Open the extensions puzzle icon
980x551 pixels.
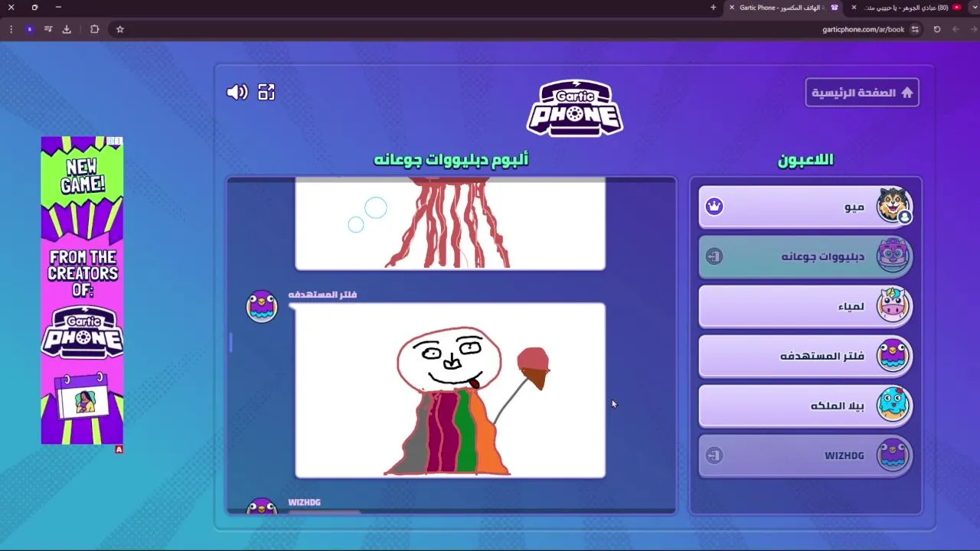click(95, 29)
